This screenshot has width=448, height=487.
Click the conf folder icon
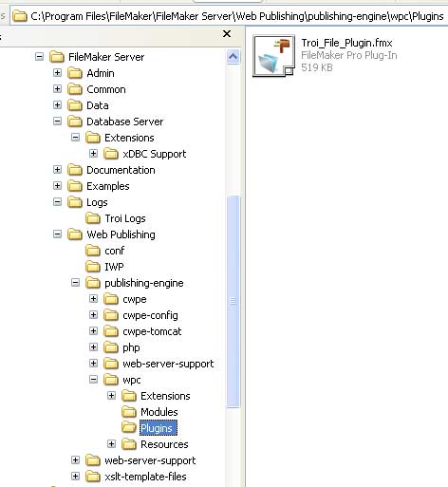click(x=93, y=251)
